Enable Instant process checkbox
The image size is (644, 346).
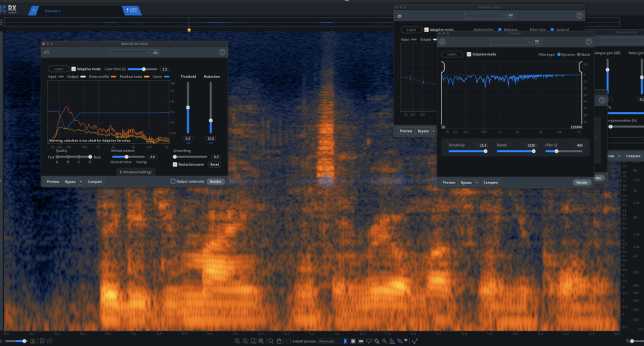click(x=288, y=341)
